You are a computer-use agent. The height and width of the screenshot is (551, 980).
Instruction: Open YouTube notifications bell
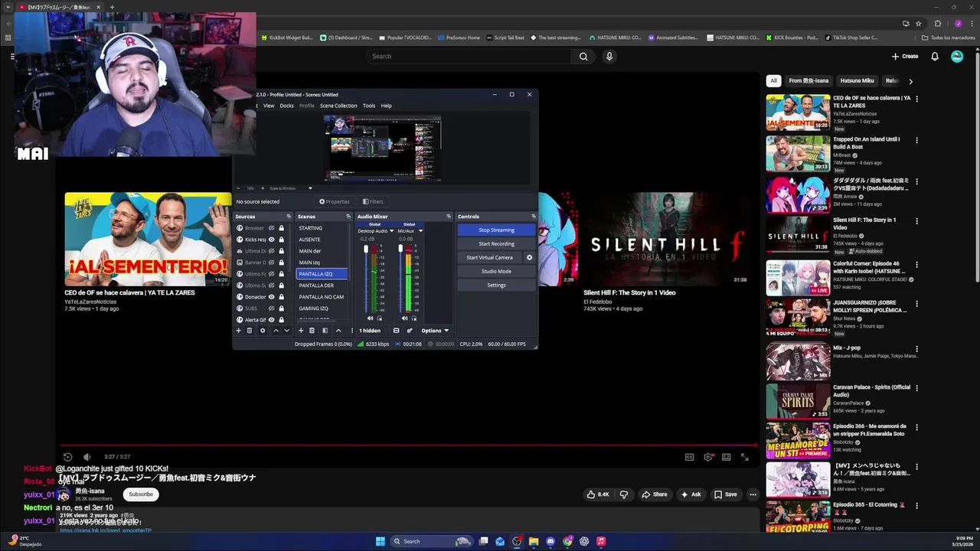(935, 56)
